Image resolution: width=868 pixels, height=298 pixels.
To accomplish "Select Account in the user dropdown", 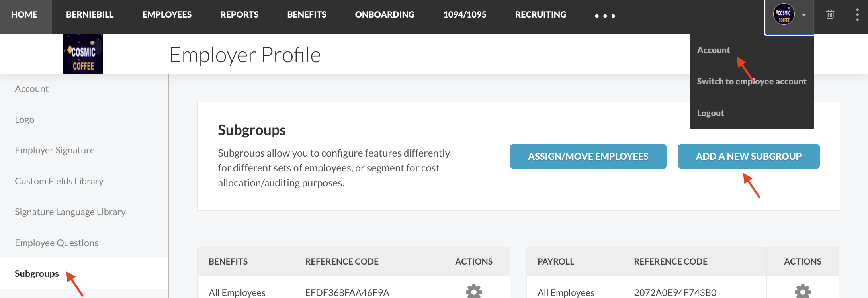I will coord(713,50).
